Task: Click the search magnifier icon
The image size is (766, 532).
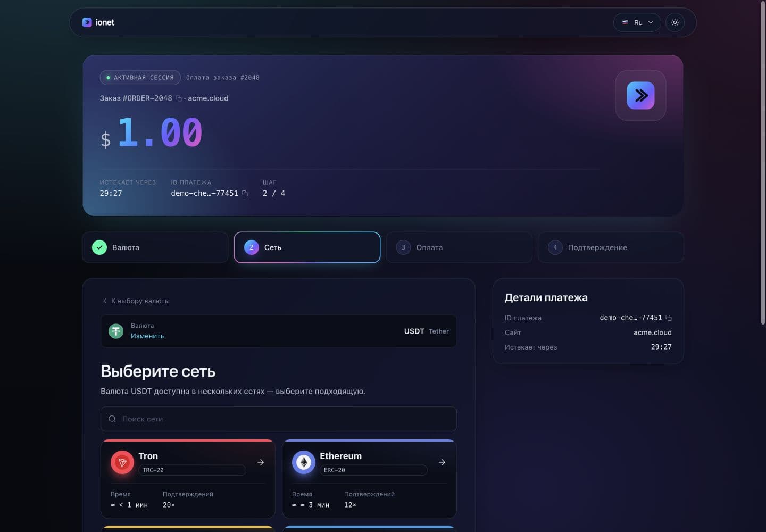Action: click(112, 419)
